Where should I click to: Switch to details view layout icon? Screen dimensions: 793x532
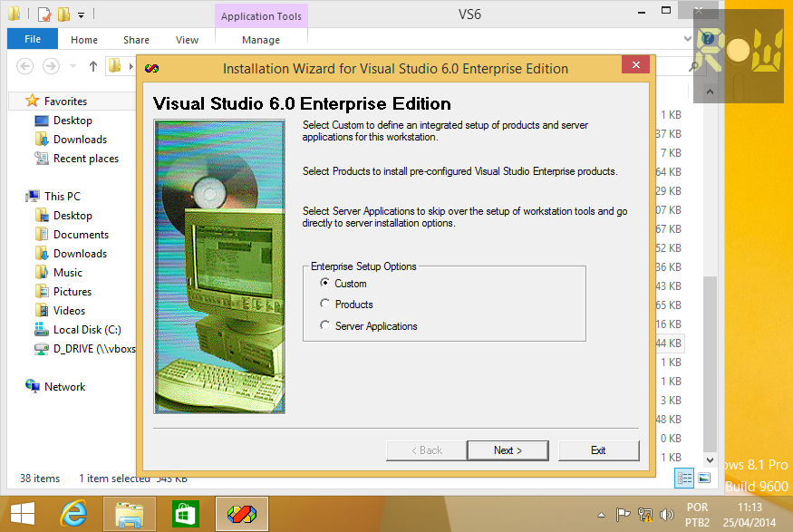[684, 478]
